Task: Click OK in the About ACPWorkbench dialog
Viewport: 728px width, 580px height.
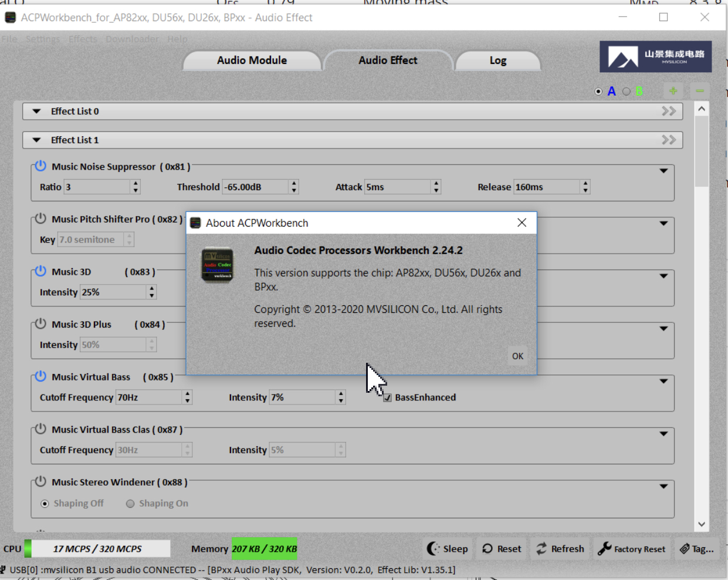Action: 517,356
